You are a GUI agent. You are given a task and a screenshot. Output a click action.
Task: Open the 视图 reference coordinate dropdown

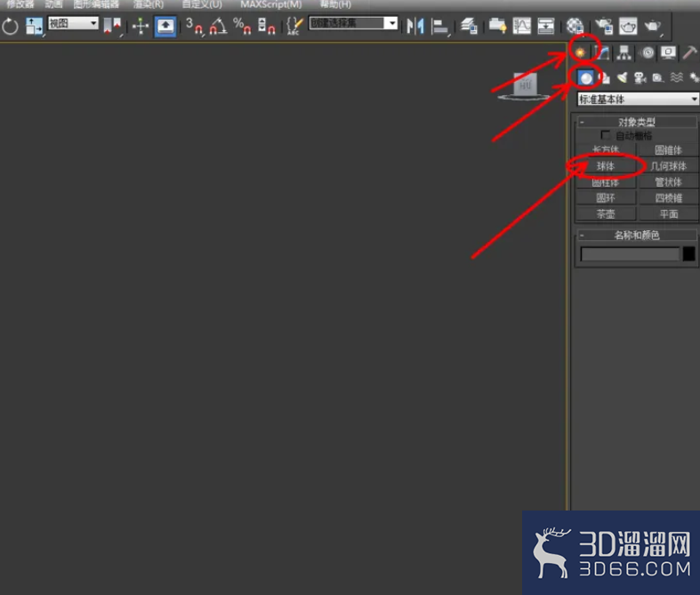[73, 23]
